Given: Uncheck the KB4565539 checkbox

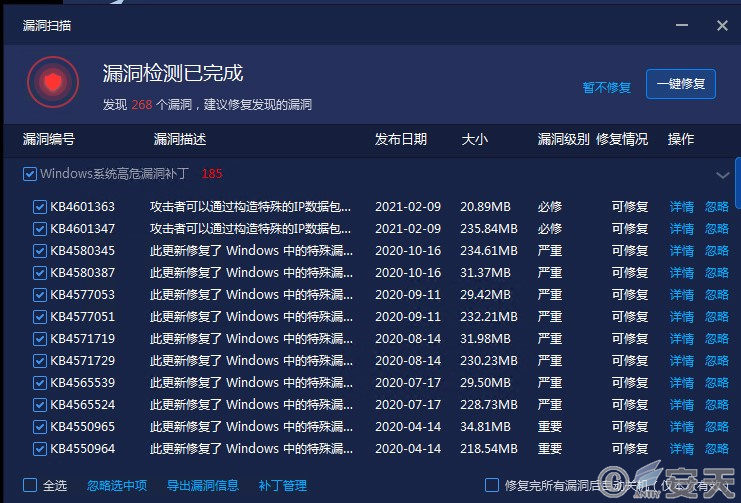Looking at the screenshot, I should [x=40, y=382].
